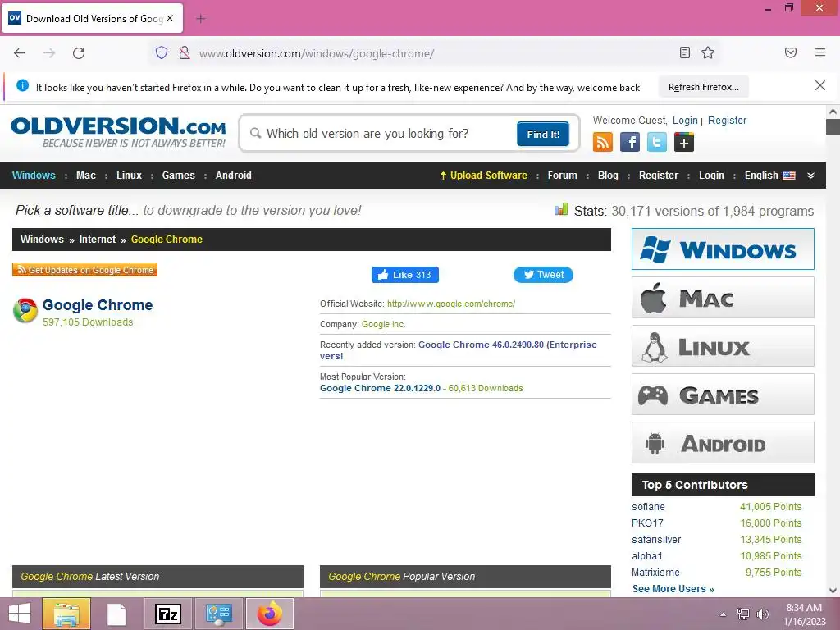Screen dimensions: 840x630
Task: Click the Find It! search button
Action: 543,134
